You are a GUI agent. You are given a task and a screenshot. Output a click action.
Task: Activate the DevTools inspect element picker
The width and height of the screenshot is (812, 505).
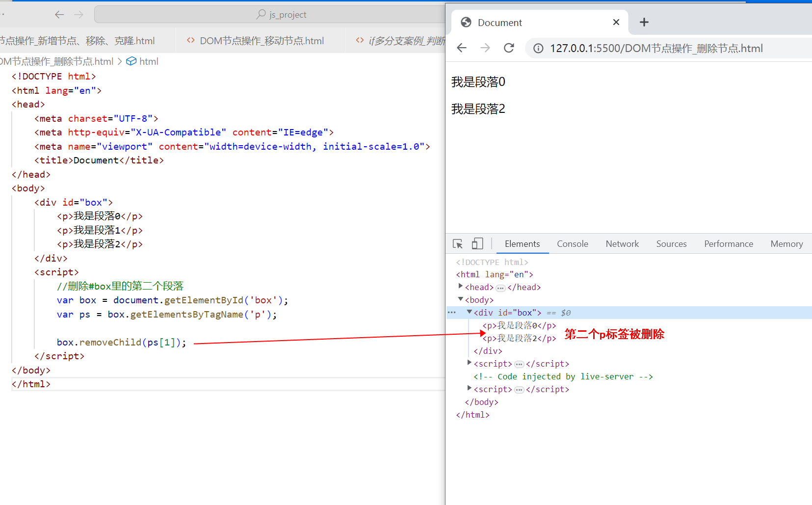point(458,244)
